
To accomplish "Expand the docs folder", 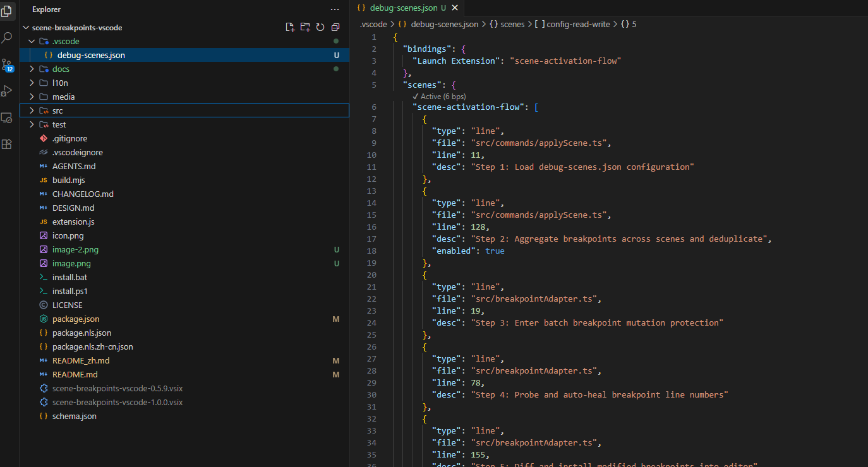I will (x=32, y=69).
